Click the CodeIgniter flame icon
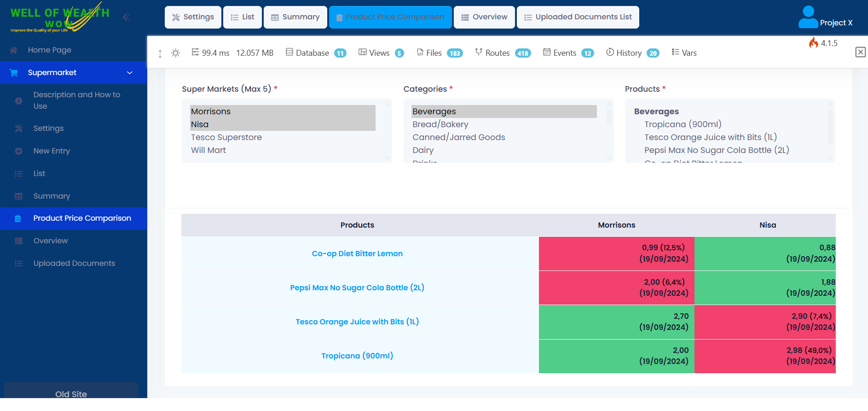Screen dimensions: 868x411 click(814, 43)
